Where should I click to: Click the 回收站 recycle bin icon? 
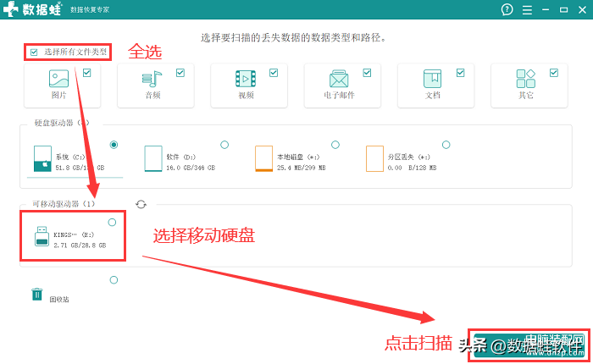click(37, 295)
